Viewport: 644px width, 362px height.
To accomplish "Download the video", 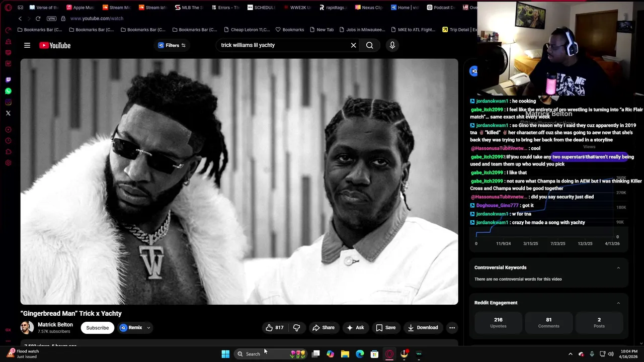I will pyautogui.click(x=423, y=328).
